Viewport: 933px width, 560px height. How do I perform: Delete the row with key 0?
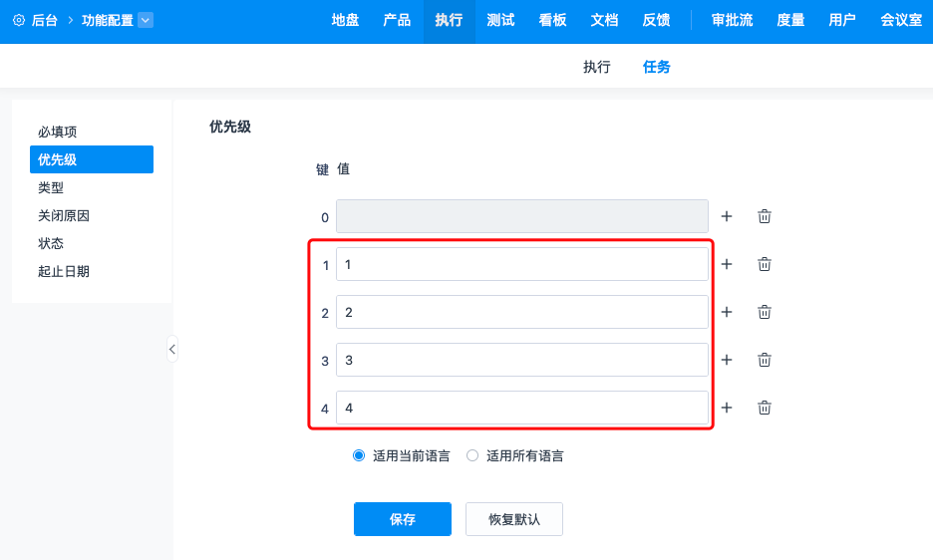(x=765, y=216)
